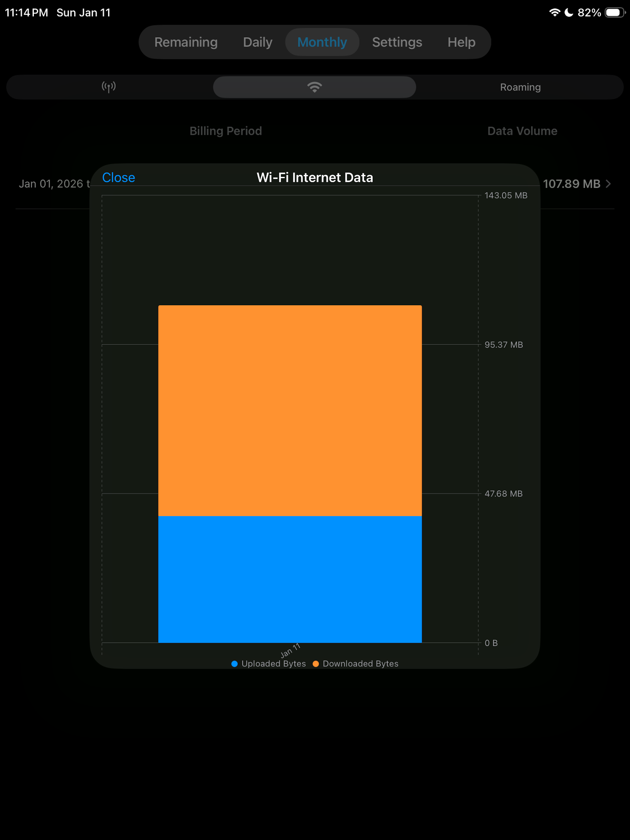
Task: Switch to the Remaining tab
Action: point(186,42)
